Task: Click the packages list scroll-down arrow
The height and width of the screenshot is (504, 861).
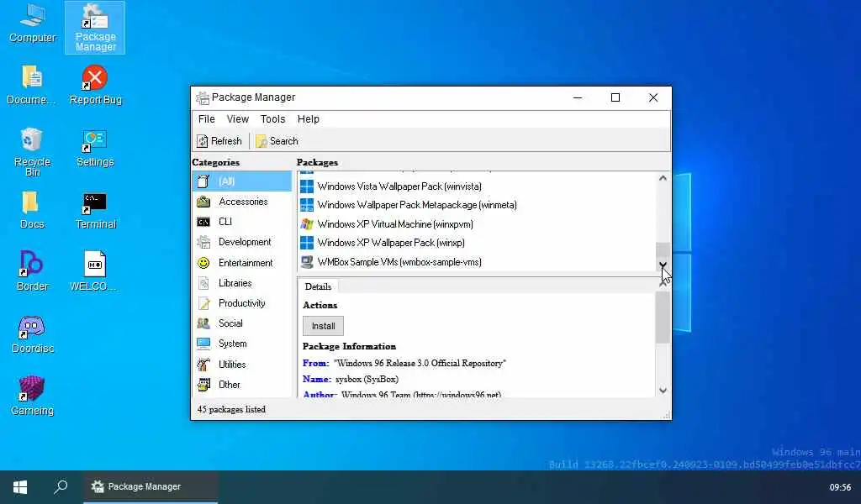Action: pos(663,265)
